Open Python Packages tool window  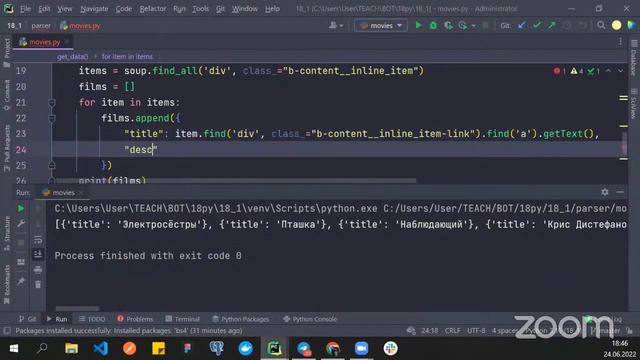pyautogui.click(x=241, y=319)
